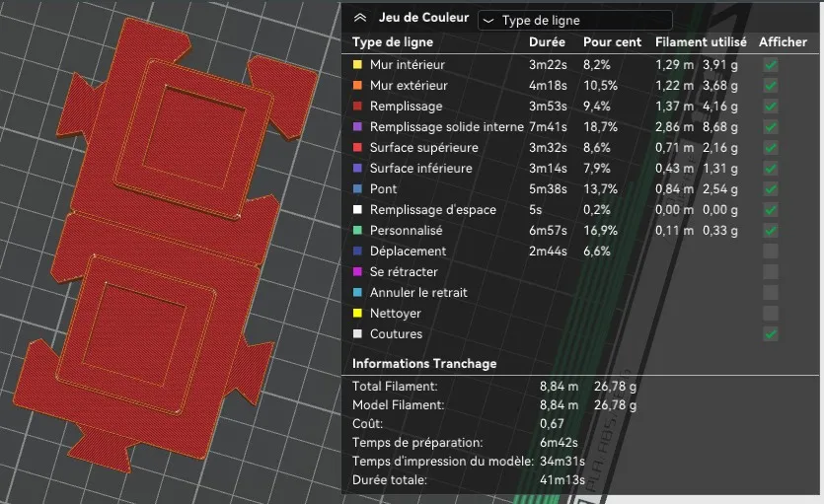This screenshot has height=504, width=824.
Task: Enable Déplacement display checkbox
Action: [x=771, y=251]
